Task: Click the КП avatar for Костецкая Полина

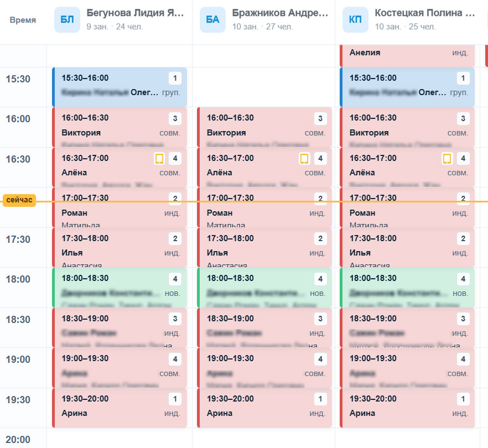Action: 355,19
